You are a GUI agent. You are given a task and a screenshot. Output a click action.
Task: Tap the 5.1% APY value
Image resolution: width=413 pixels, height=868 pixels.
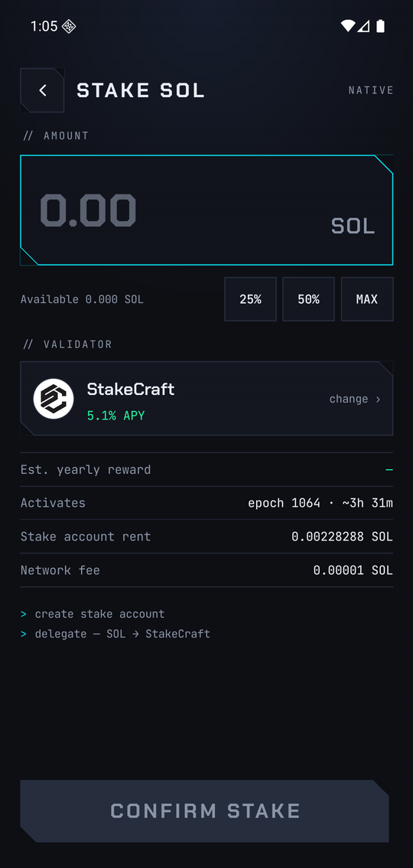tap(115, 416)
